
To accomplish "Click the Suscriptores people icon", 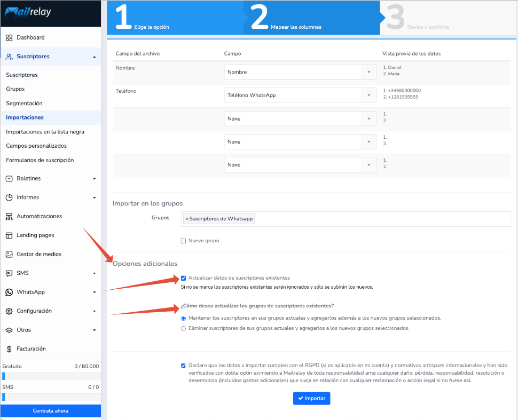I will pyautogui.click(x=9, y=57).
